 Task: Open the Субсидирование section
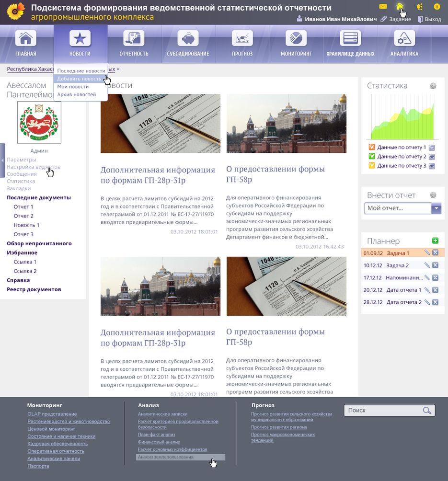(x=188, y=44)
